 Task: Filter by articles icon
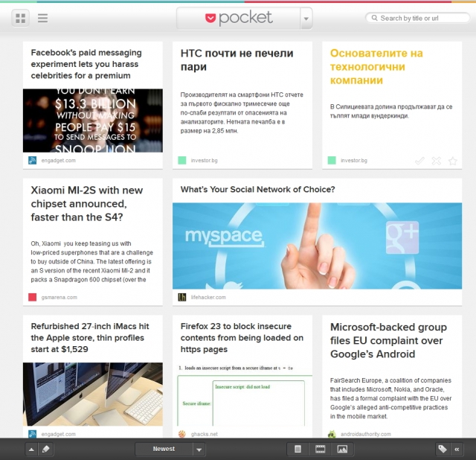[298, 449]
